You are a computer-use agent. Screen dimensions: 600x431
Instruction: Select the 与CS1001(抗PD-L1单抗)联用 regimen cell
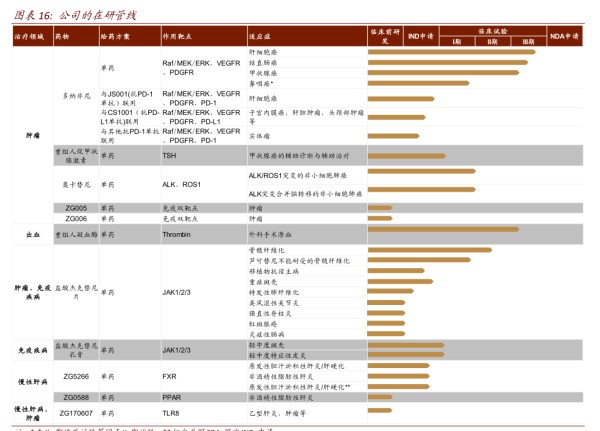pyautogui.click(x=130, y=117)
